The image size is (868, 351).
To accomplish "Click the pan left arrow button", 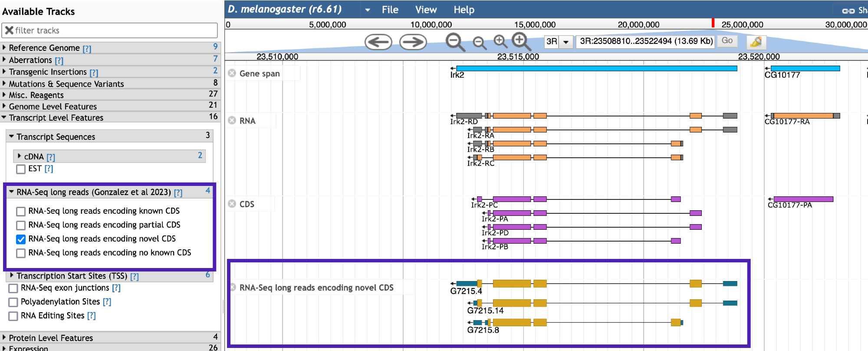I will 378,42.
